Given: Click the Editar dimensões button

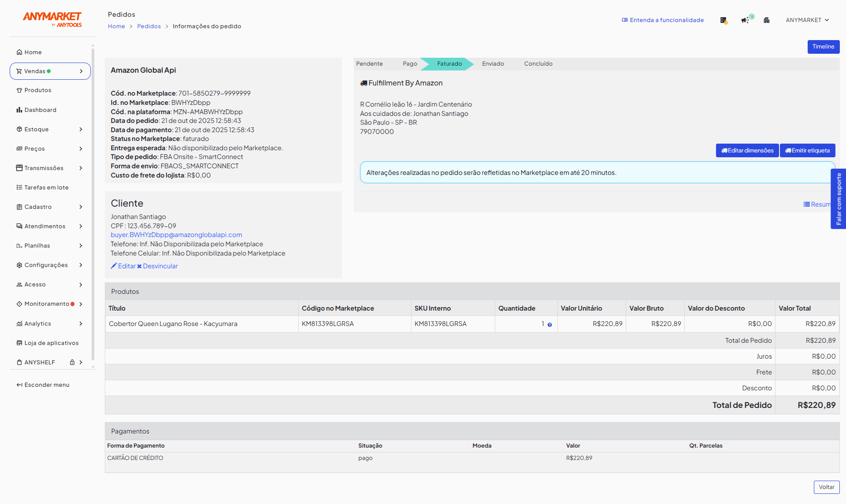Looking at the screenshot, I should tap(747, 151).
